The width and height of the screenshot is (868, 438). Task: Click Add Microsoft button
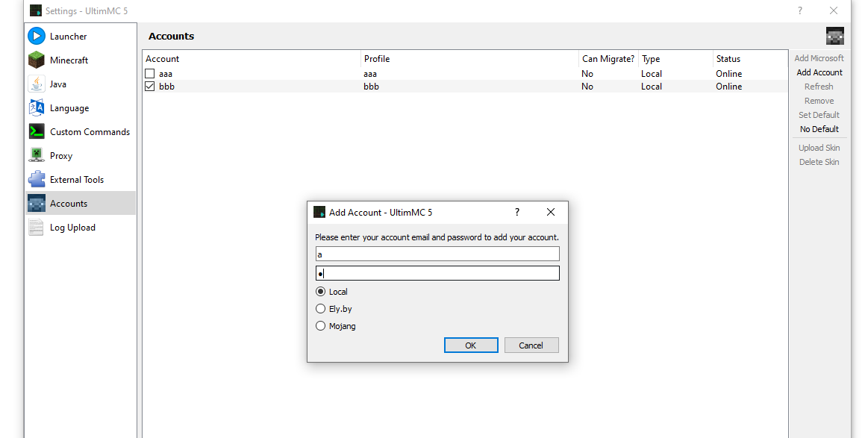pos(819,58)
